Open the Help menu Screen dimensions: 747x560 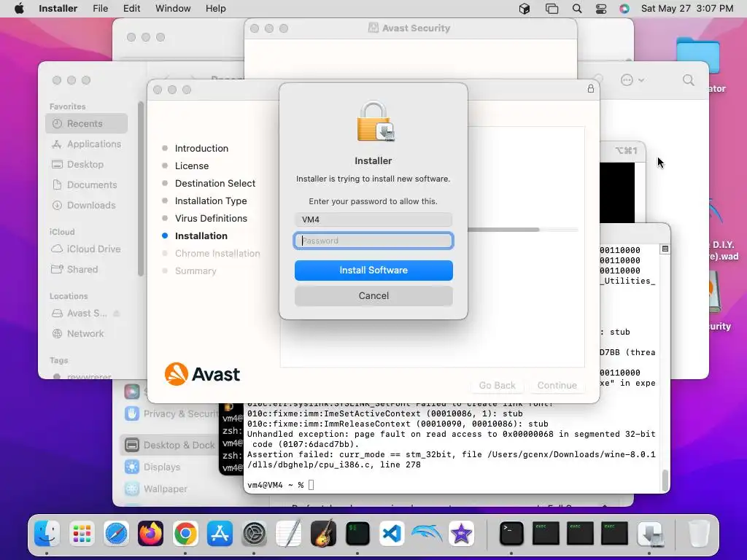[x=215, y=9]
